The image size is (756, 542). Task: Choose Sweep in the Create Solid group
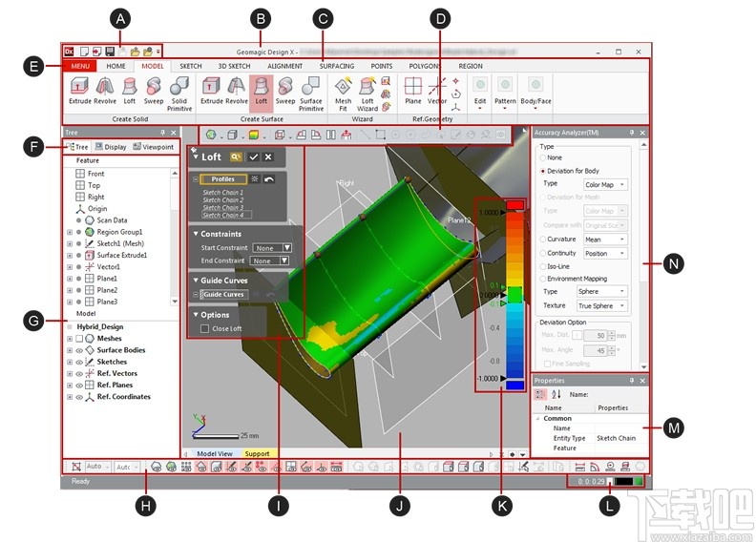[154, 91]
